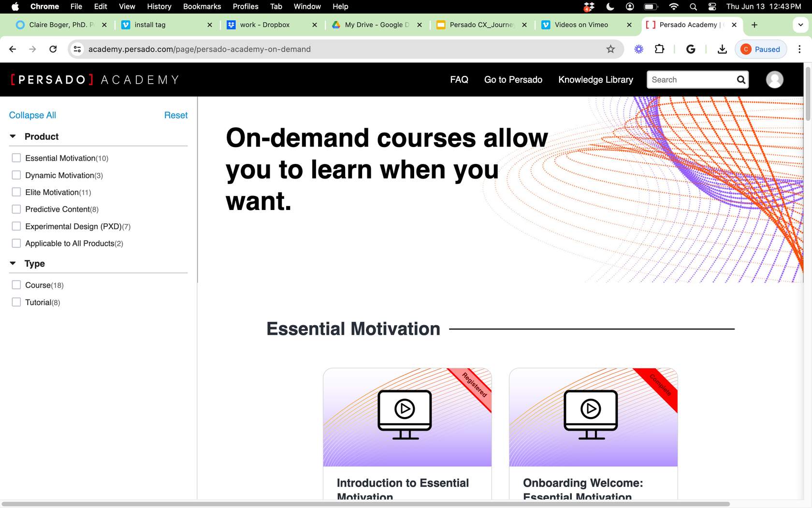The width and height of the screenshot is (812, 508).
Task: Open the Introduction to Essential Motivation course thumbnail
Action: click(407, 417)
